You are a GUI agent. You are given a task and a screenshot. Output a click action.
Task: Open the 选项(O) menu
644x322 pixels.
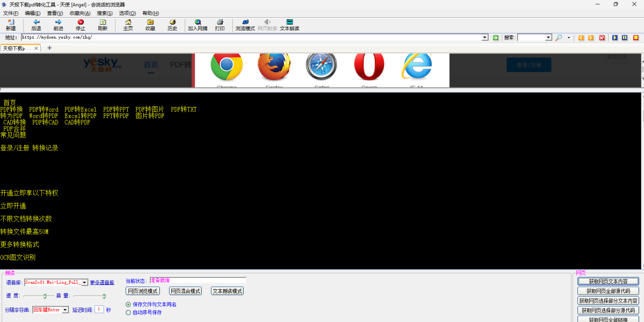pos(127,13)
